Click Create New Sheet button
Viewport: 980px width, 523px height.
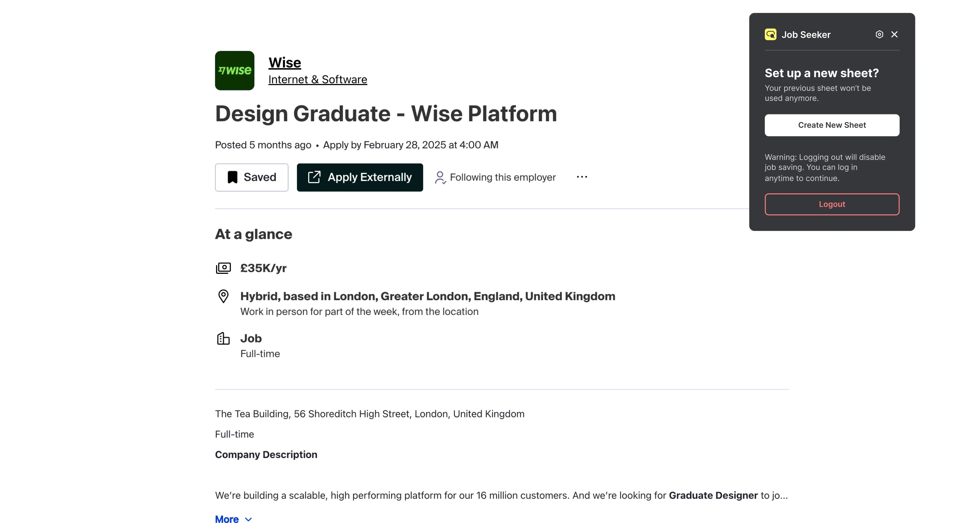click(832, 125)
